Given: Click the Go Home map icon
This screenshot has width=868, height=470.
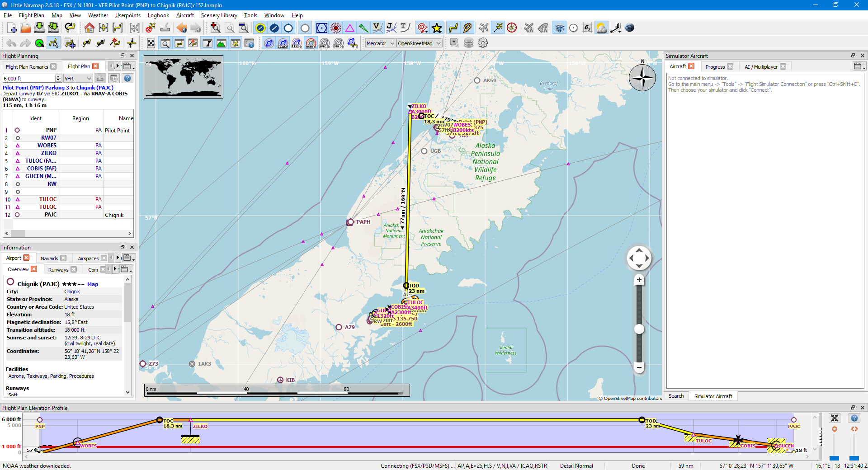Looking at the screenshot, I should pyautogui.click(x=89, y=28).
